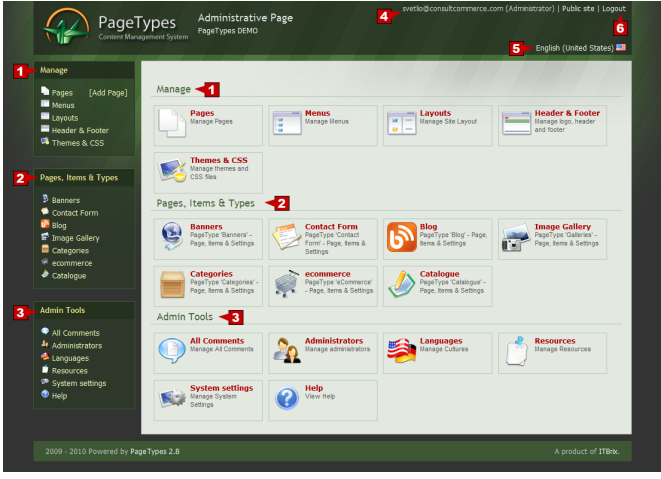Click the ecommerce shopping cart icon
Viewport: 661px width, 479px height.
point(287,283)
